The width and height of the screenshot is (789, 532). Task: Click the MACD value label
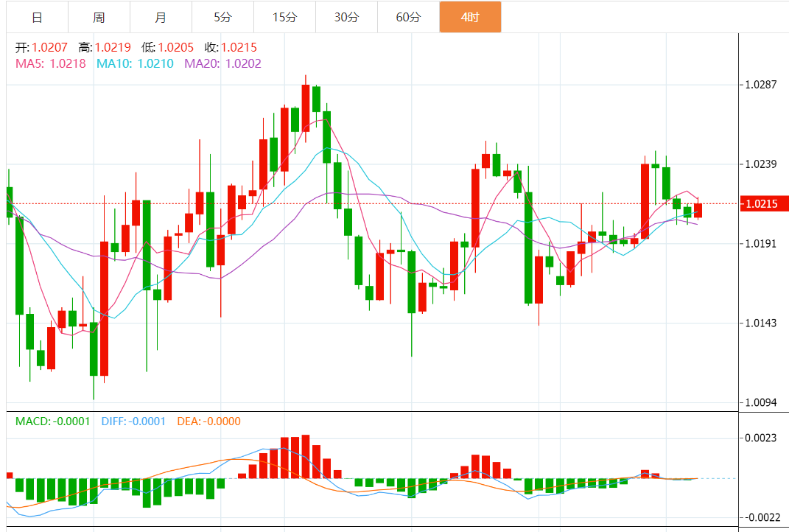(52, 421)
